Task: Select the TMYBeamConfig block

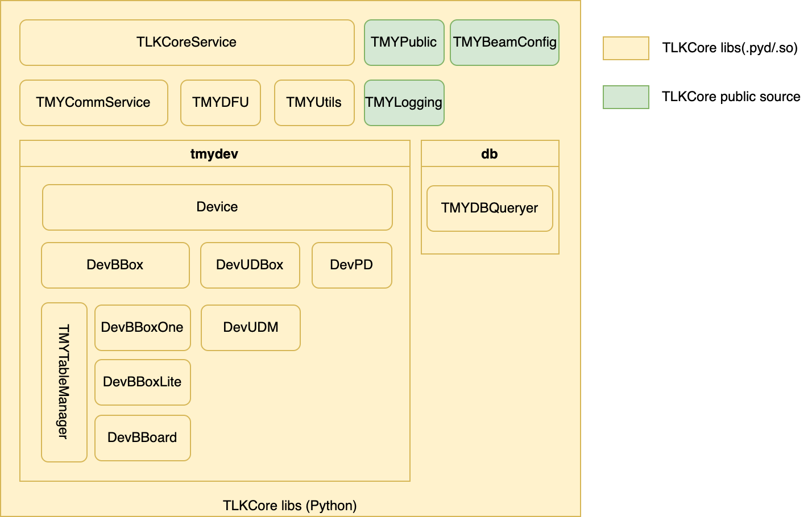Action: [504, 43]
